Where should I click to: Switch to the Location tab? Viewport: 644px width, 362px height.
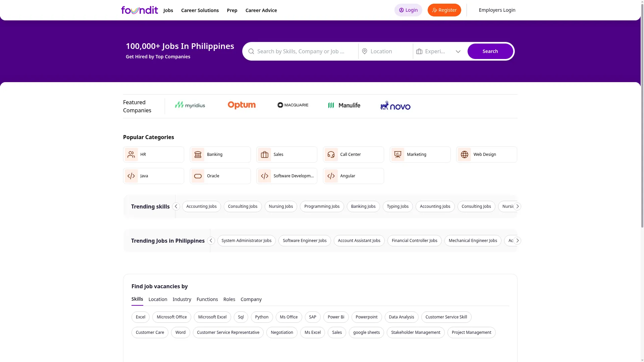[158, 299]
